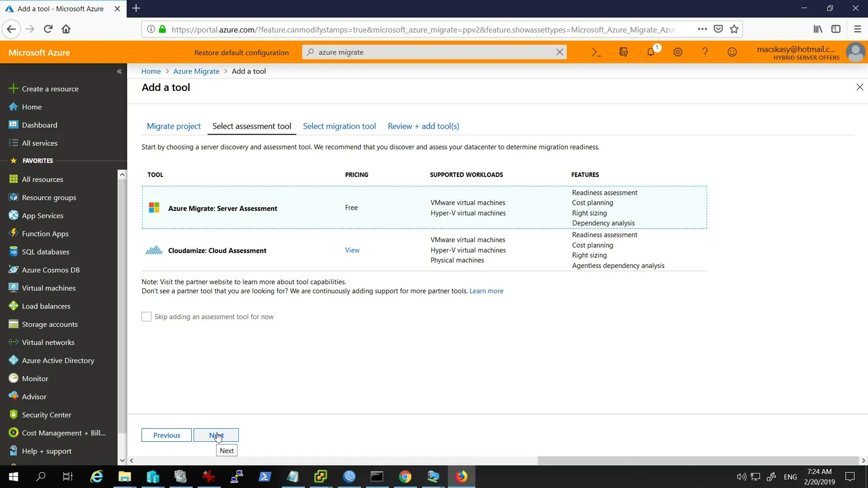Send feedback via smiley icon

(732, 52)
